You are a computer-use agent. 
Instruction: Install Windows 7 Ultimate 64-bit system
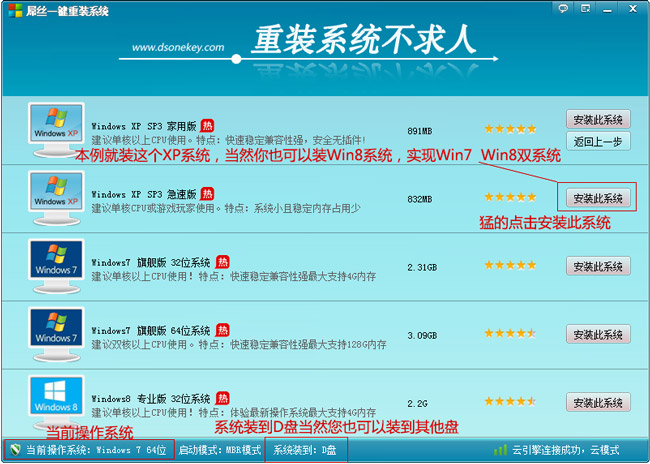coord(598,334)
